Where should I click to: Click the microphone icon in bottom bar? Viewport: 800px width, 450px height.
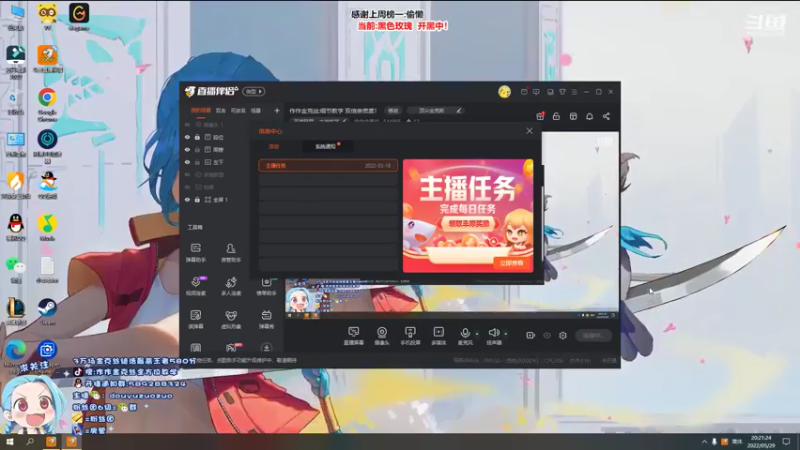click(x=465, y=333)
